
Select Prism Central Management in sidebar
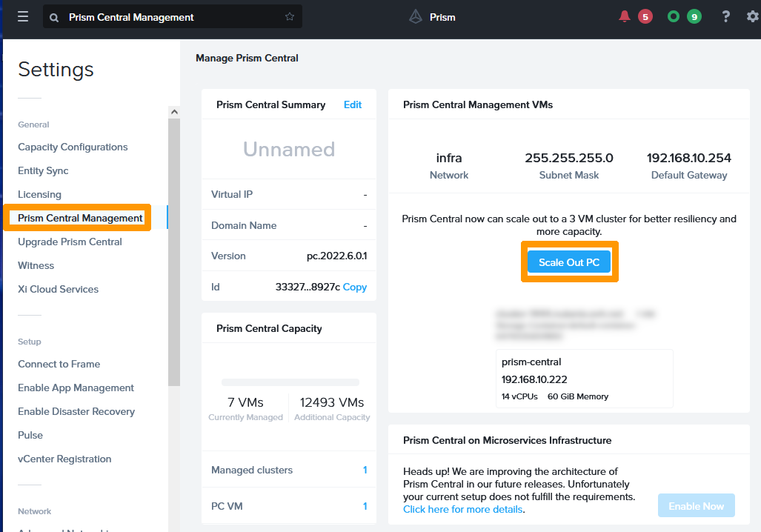(80, 218)
